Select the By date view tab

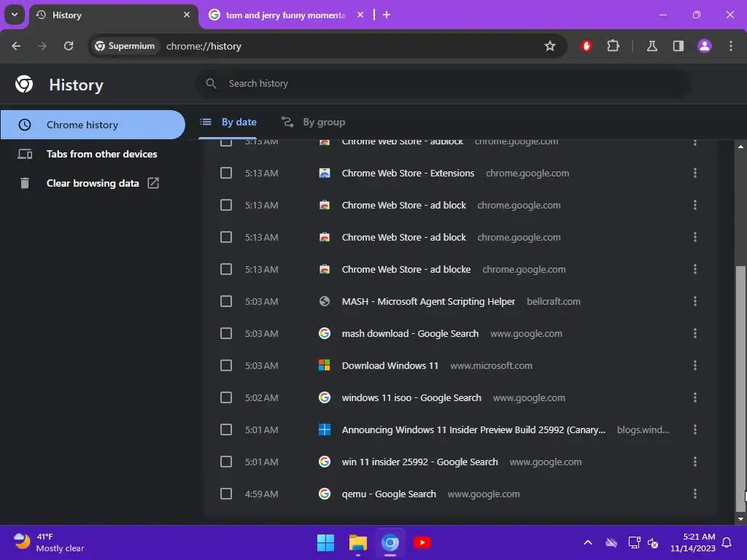click(228, 122)
